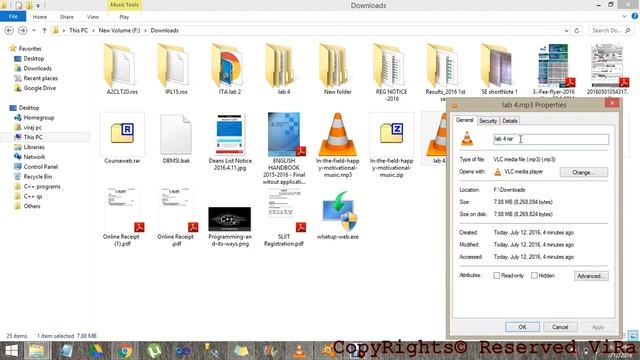Switch to the Home ribbon tab
This screenshot has height=360, width=640.
[x=40, y=17]
